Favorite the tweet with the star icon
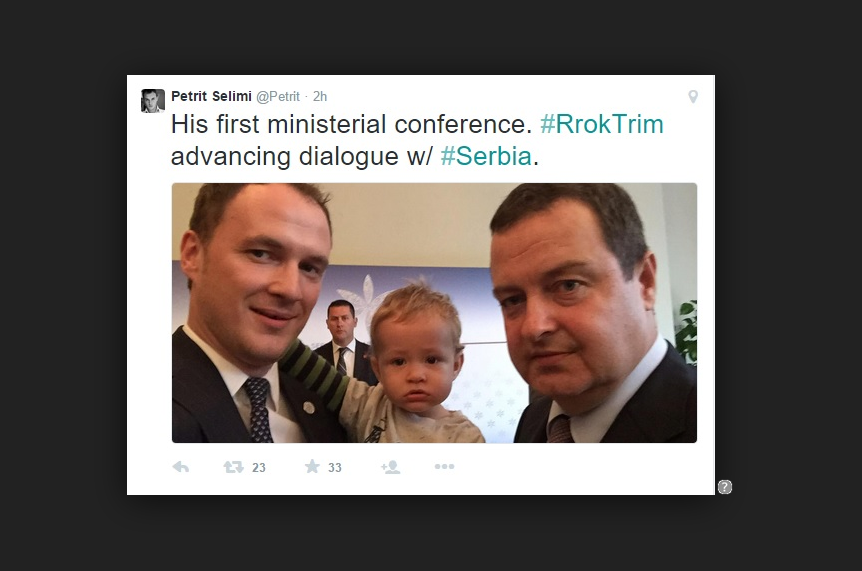The height and width of the screenshot is (571, 862). pos(312,467)
